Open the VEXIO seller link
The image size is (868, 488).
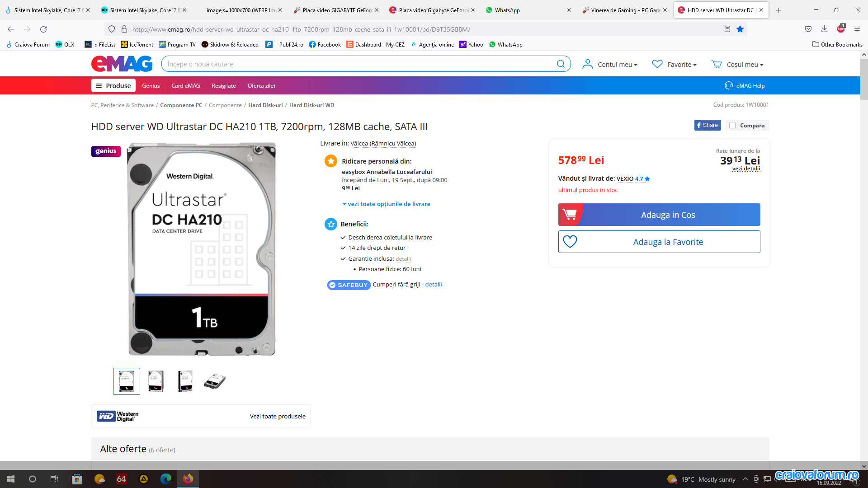(625, 179)
